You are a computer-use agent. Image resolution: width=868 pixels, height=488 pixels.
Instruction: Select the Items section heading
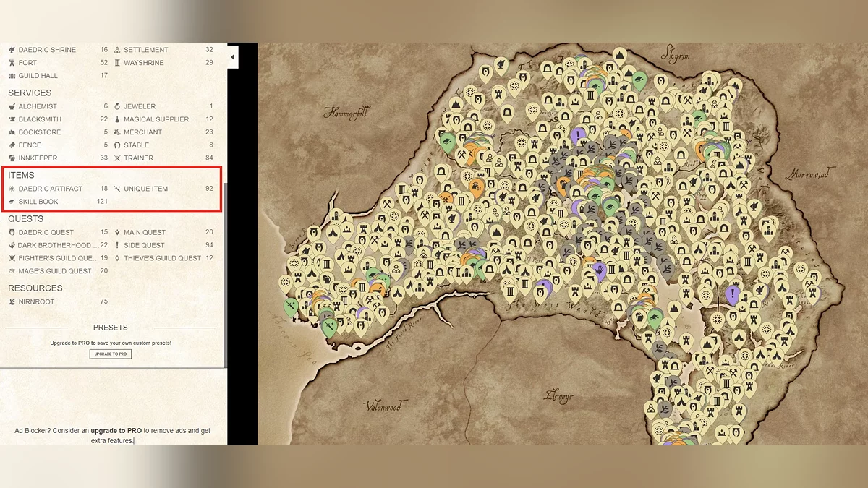pyautogui.click(x=21, y=175)
